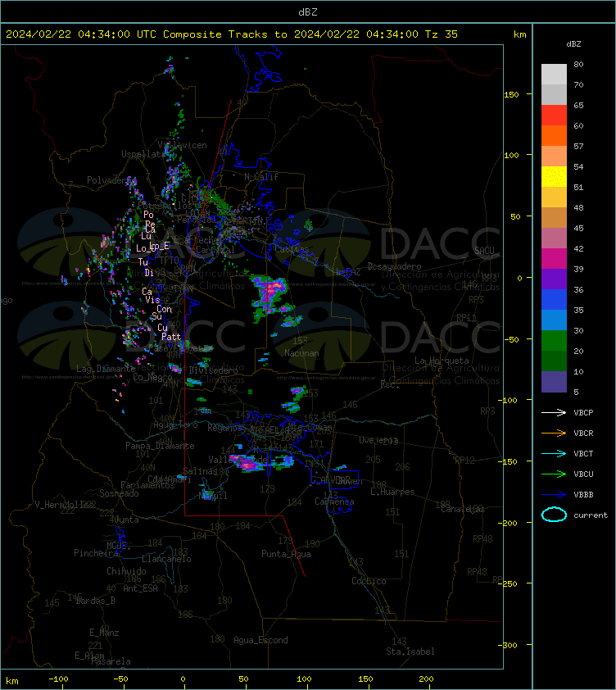
Task: Select the dark orange swatch below 60 dBZ
Action: pyautogui.click(x=554, y=135)
